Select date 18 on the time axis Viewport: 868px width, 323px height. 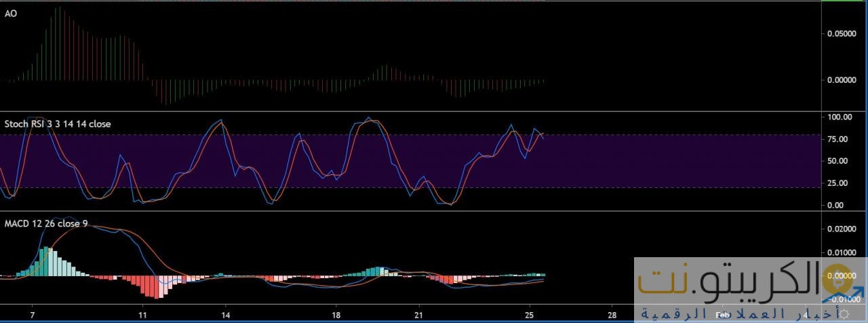click(336, 316)
